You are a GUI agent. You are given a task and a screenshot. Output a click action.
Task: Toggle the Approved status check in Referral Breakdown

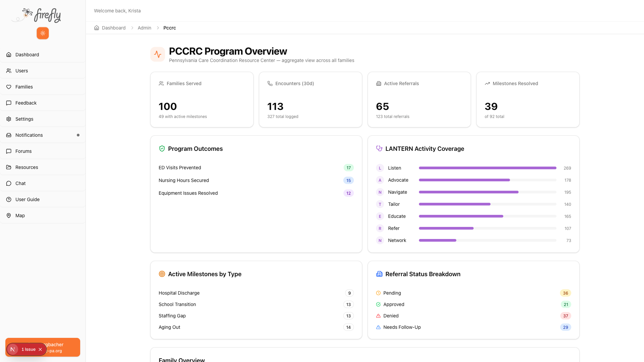tap(379, 304)
